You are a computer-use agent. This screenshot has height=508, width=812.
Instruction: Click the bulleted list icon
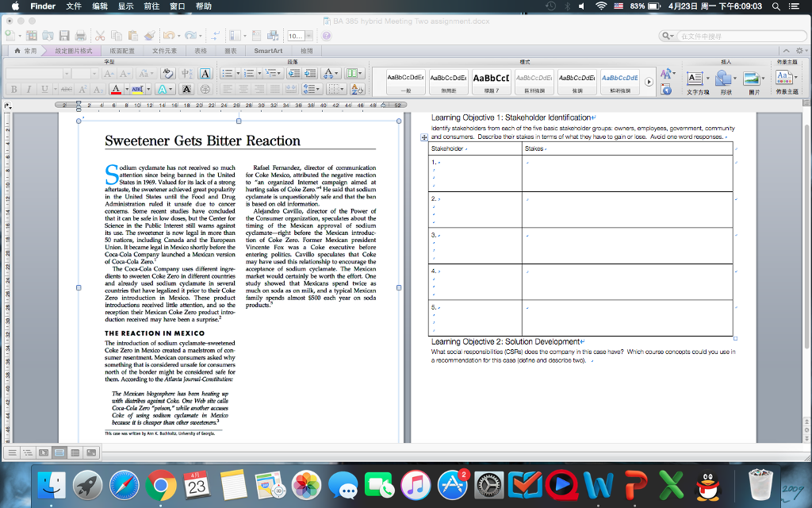click(228, 75)
